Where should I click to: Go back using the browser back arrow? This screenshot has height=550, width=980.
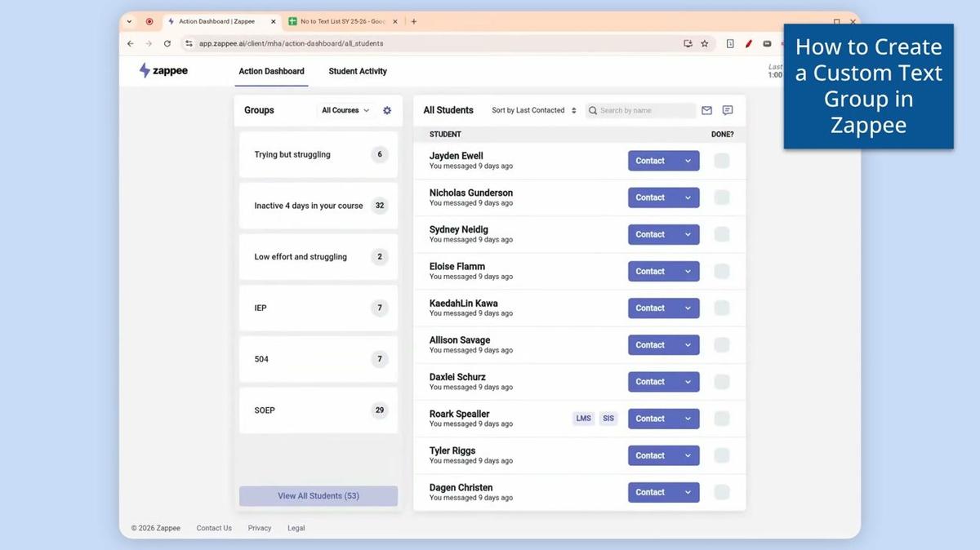click(x=131, y=43)
